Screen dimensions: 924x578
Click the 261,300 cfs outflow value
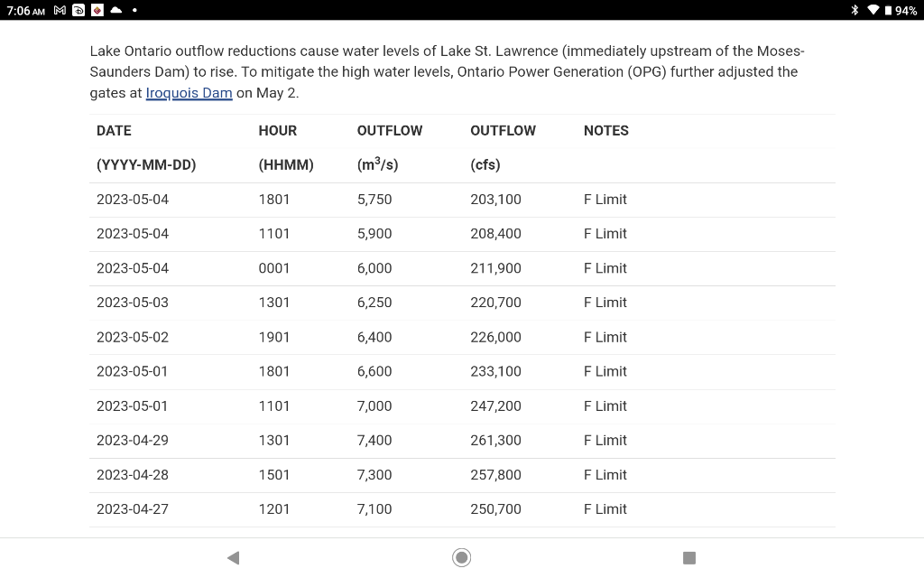click(x=495, y=440)
